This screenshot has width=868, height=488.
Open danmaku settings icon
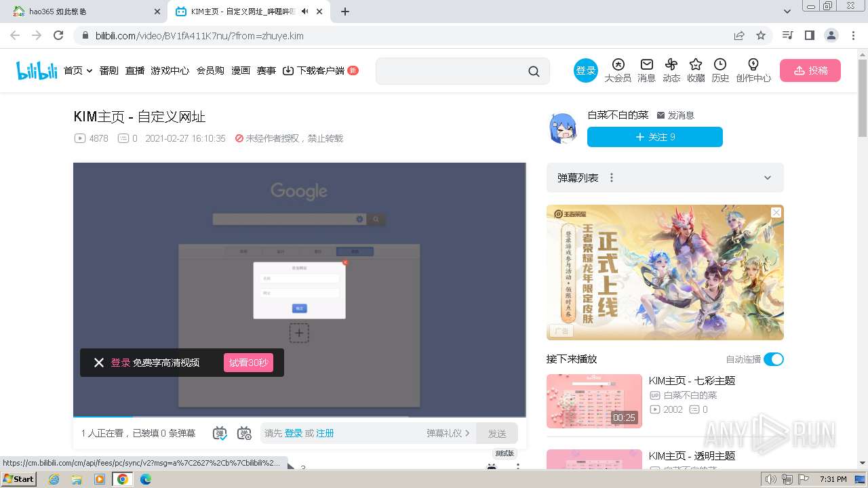coord(245,433)
